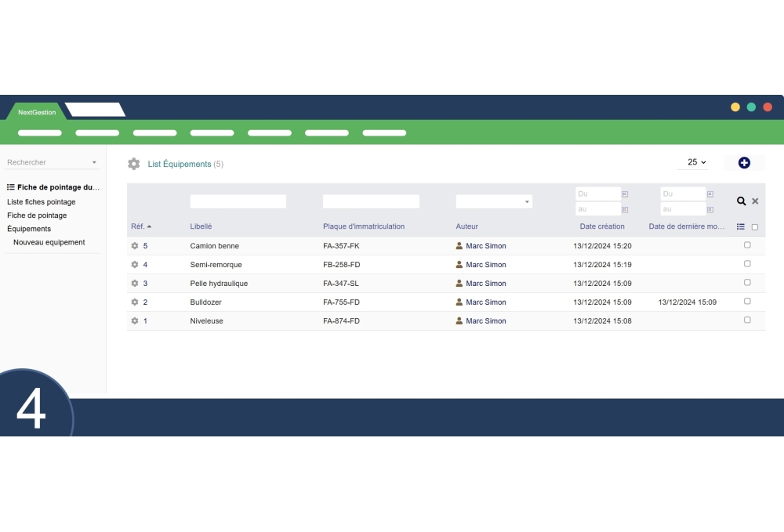
Task: Click the Fiche de pointage list icon
Action: [x=9, y=186]
